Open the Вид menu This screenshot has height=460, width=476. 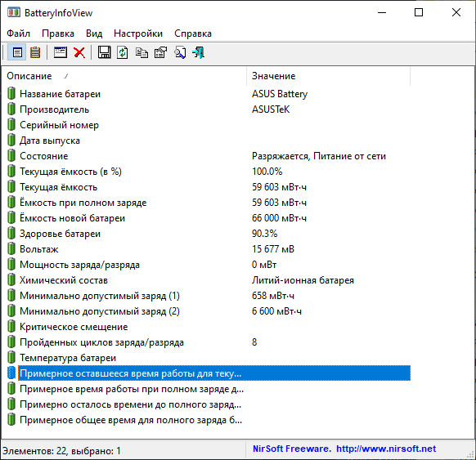tap(94, 33)
